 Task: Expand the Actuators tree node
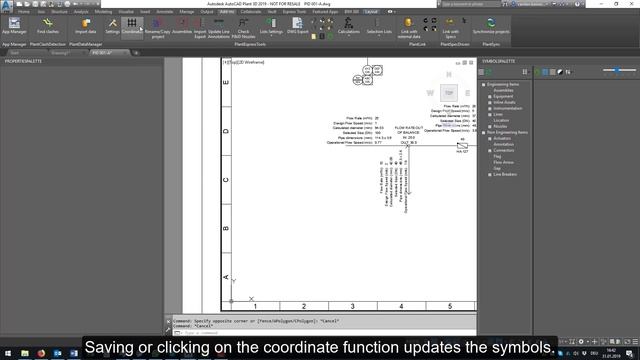click(490, 139)
